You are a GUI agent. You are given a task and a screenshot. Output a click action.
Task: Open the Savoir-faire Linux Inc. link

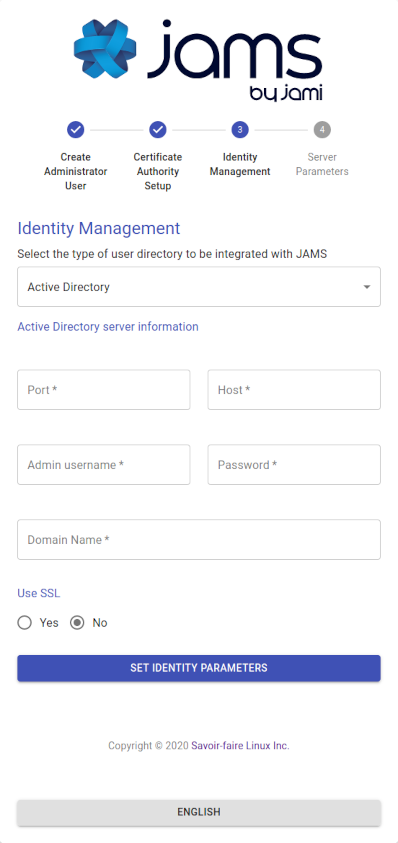(240, 746)
